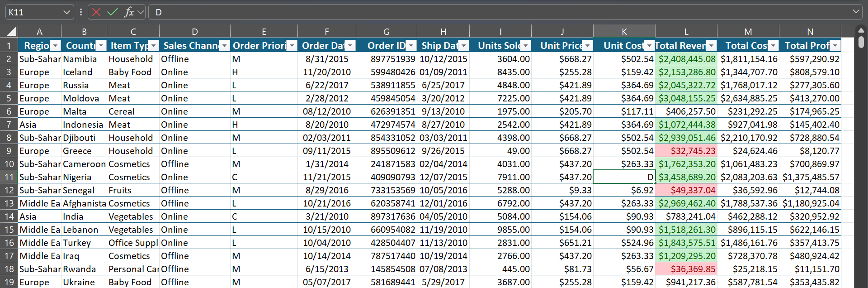
Task: Click the $9.33 unit price cell
Action: click(562, 190)
